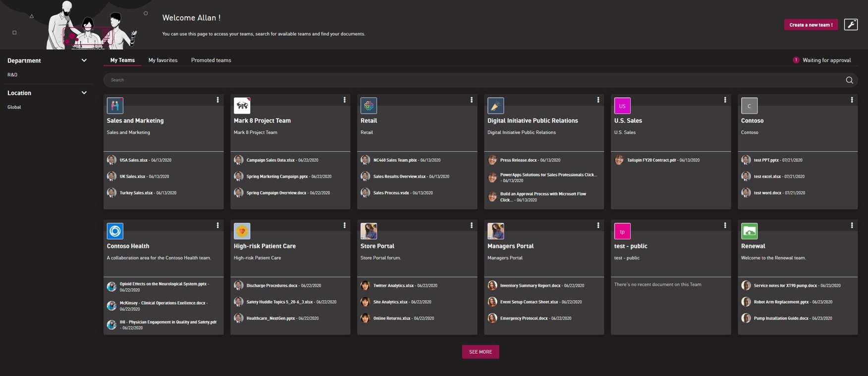Open the Contoso 'C' logo
This screenshot has height=376, width=868.
coord(749,106)
